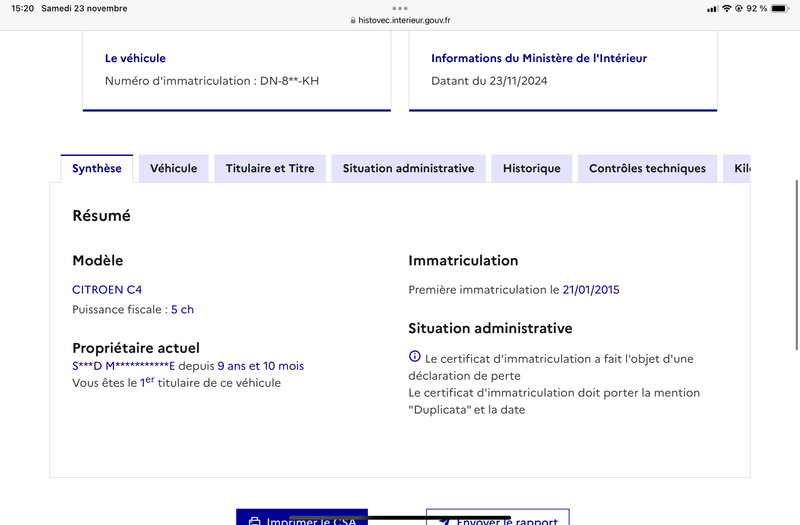Click the Envoyer le rapport button
Screen dimensions: 800x525
pyautogui.click(x=498, y=517)
